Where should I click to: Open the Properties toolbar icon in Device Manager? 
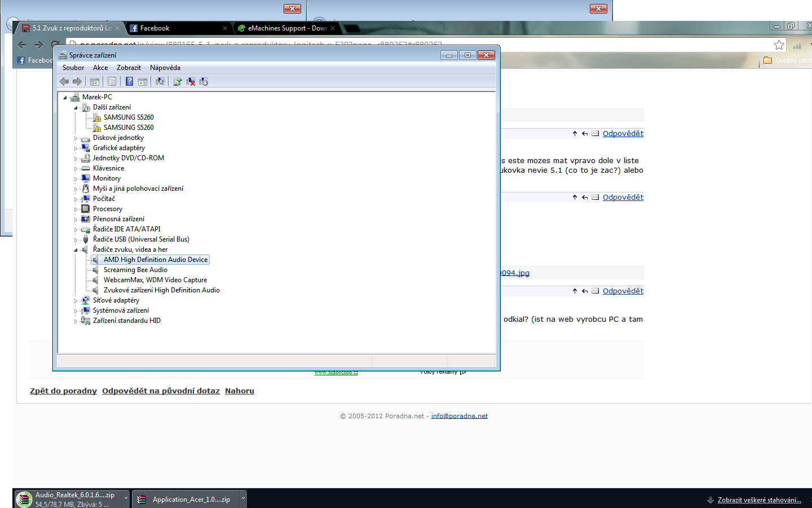[112, 82]
